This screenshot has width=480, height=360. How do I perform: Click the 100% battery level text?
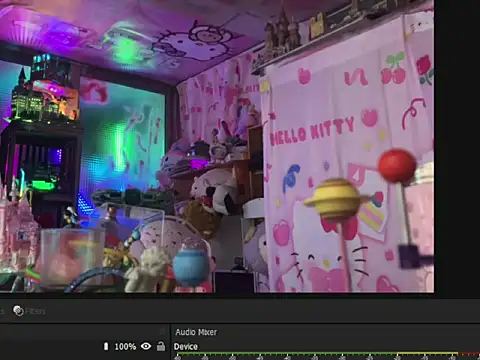point(125,347)
